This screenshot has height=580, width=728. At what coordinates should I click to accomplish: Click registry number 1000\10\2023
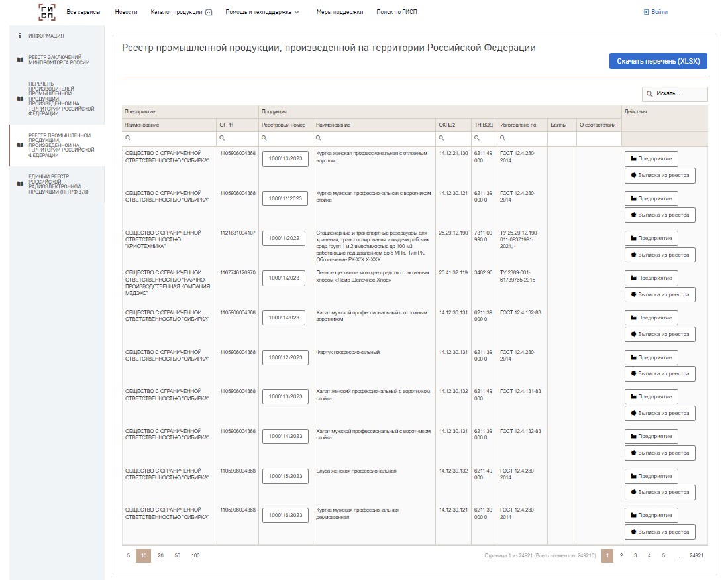(x=285, y=159)
